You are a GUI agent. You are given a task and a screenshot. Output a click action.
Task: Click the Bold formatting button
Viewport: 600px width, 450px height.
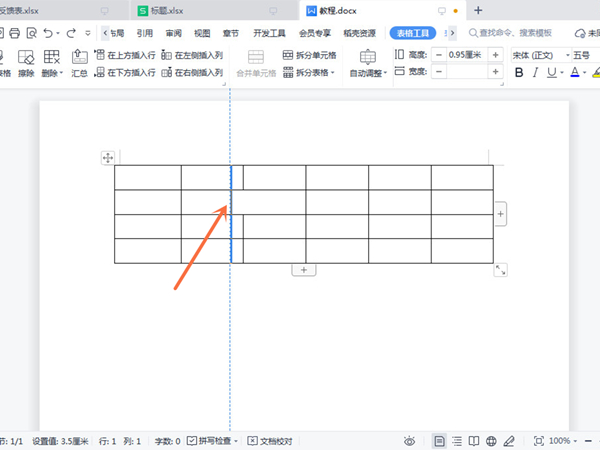tap(518, 73)
